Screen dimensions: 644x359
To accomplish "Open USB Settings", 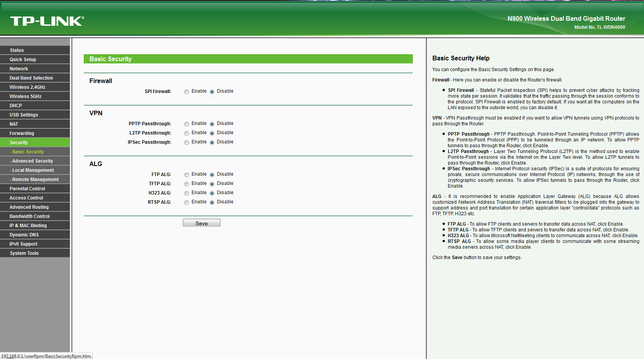I will (35, 115).
